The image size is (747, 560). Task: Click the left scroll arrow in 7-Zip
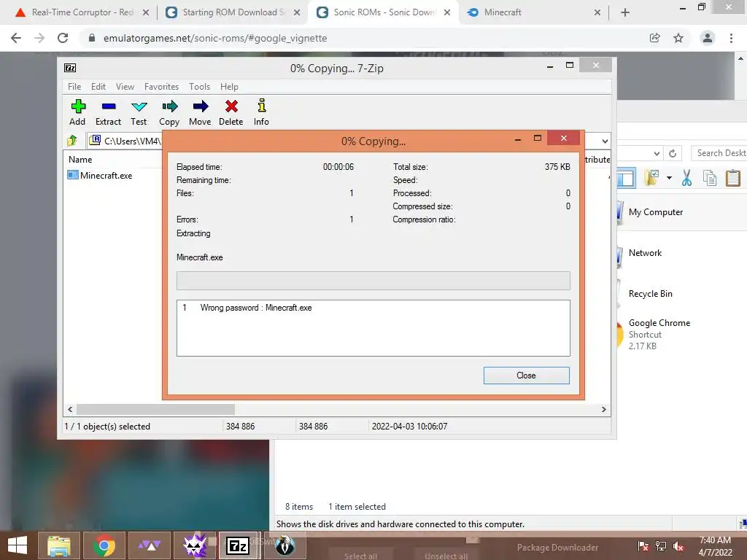[x=70, y=409]
